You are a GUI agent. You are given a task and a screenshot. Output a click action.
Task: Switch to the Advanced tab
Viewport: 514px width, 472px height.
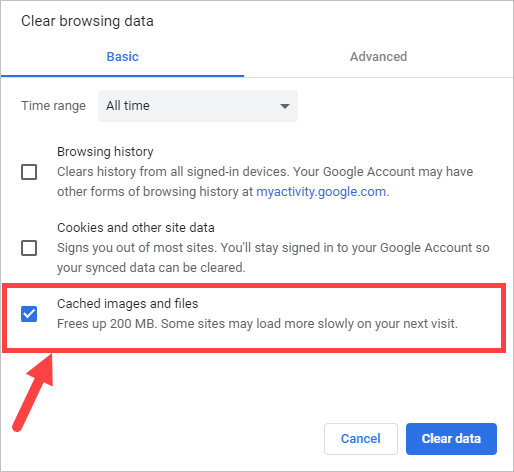378,57
